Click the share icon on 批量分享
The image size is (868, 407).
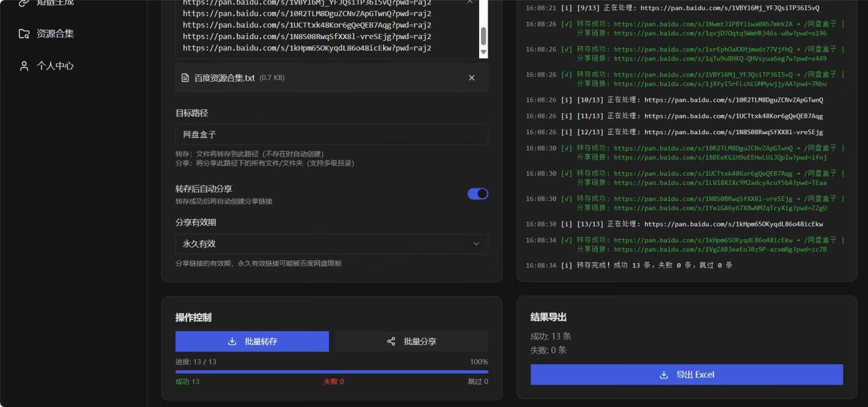coord(391,341)
